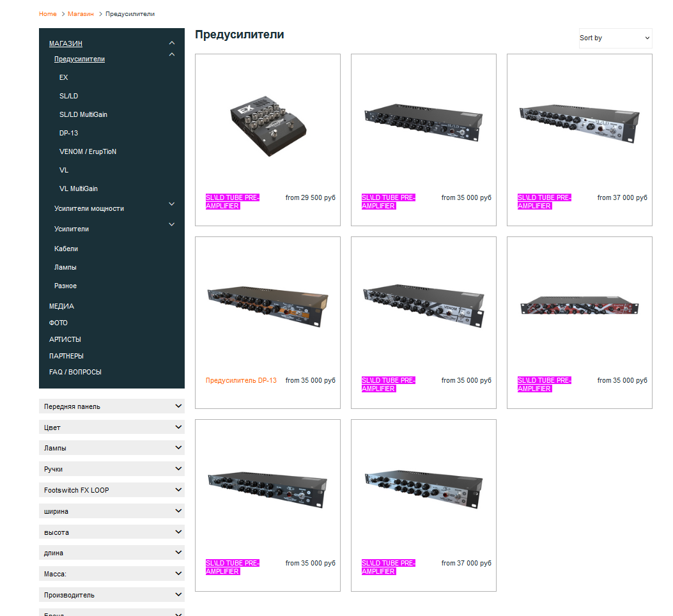The width and height of the screenshot is (673, 616).
Task: Click the Предусилители page heading
Action: point(240,35)
